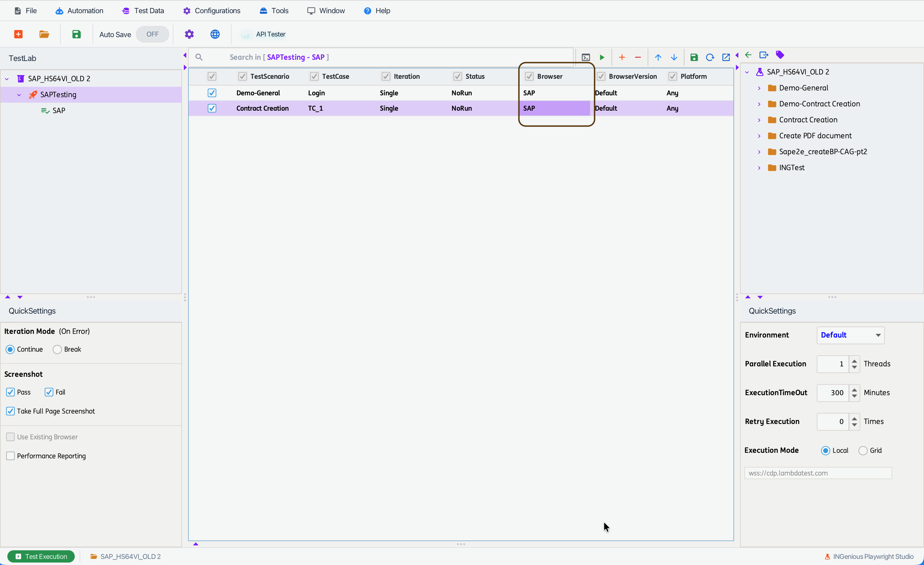Click the globe browser configuration icon
The height and width of the screenshot is (565, 924).
click(x=215, y=34)
